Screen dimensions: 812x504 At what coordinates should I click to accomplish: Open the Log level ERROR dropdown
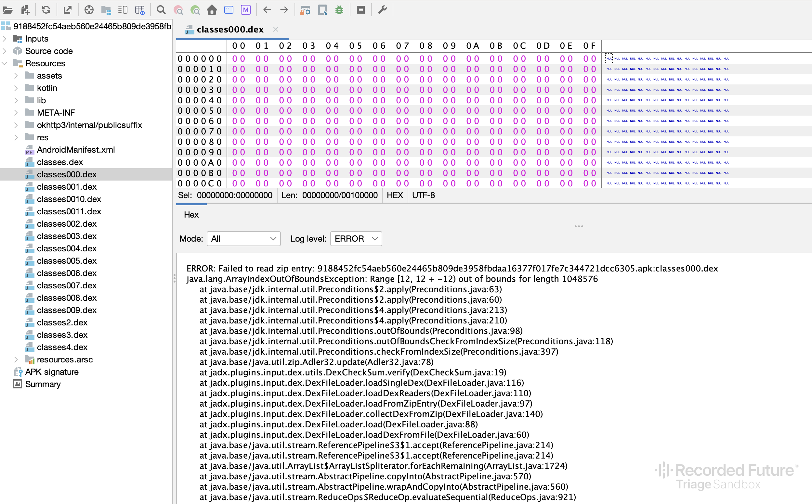pos(356,239)
